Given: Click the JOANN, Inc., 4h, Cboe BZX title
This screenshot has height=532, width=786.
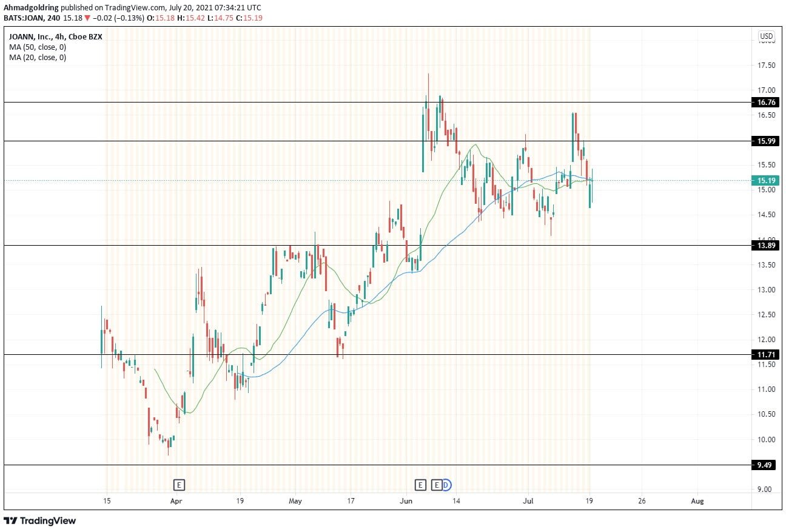Looking at the screenshot, I should click(55, 36).
